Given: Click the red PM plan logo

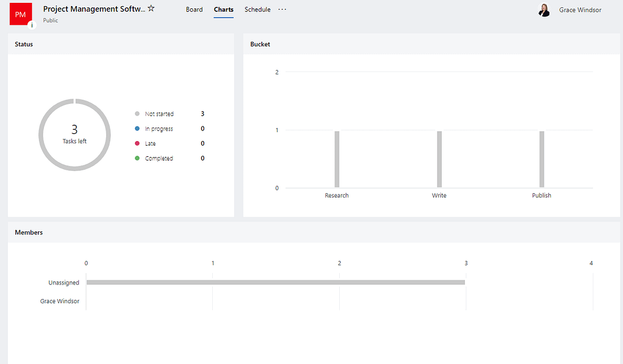Looking at the screenshot, I should point(21,14).
